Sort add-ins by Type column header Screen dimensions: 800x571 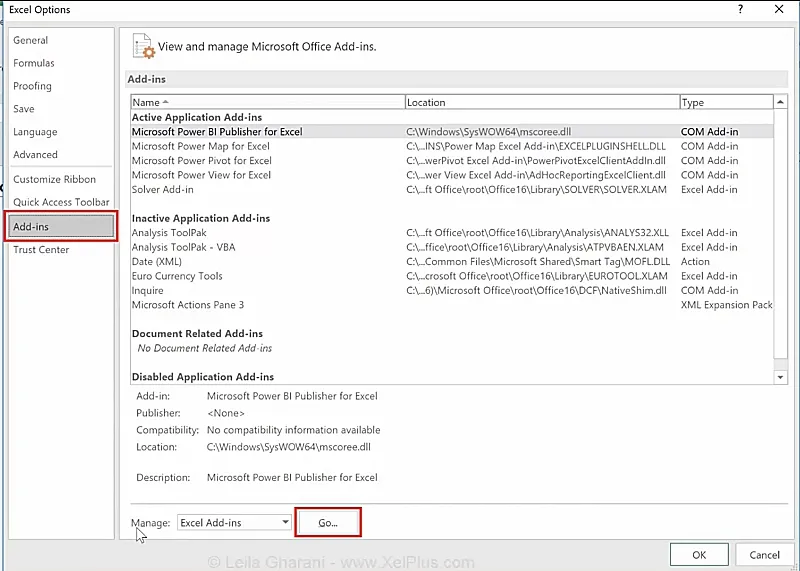tap(724, 102)
